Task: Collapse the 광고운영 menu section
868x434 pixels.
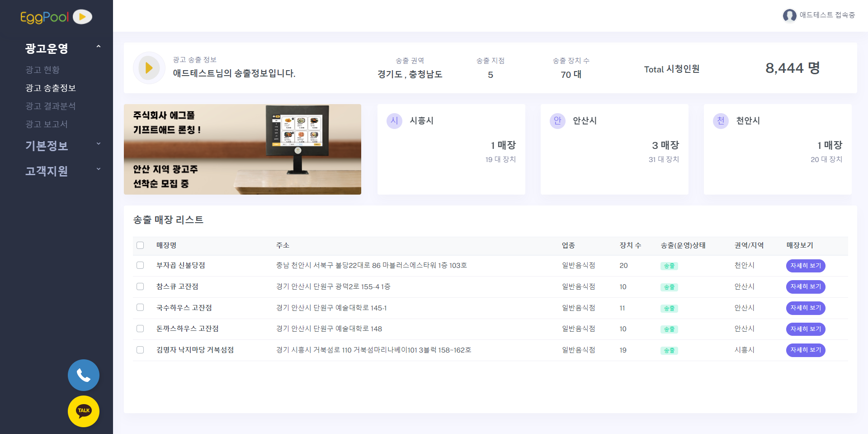Action: coord(63,48)
